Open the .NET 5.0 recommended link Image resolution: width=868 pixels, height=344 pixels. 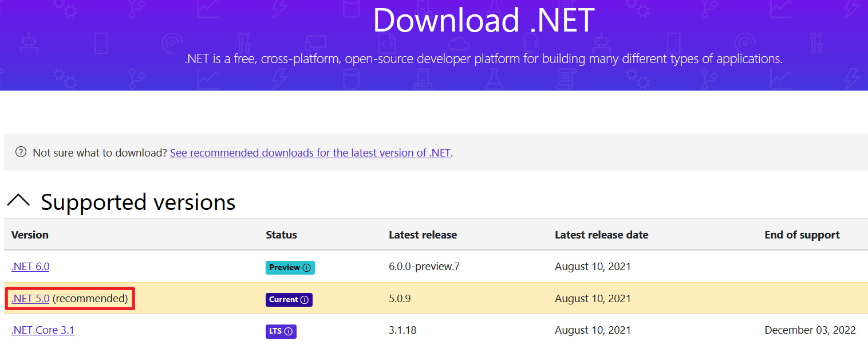(30, 299)
